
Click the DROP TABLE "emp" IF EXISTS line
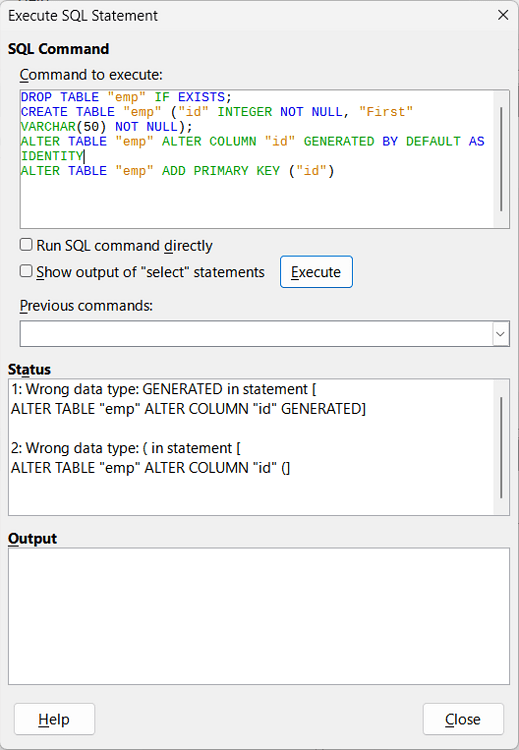click(x=126, y=97)
